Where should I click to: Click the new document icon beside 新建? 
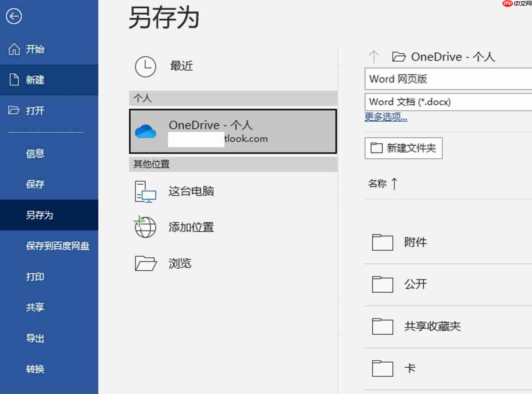(x=14, y=80)
